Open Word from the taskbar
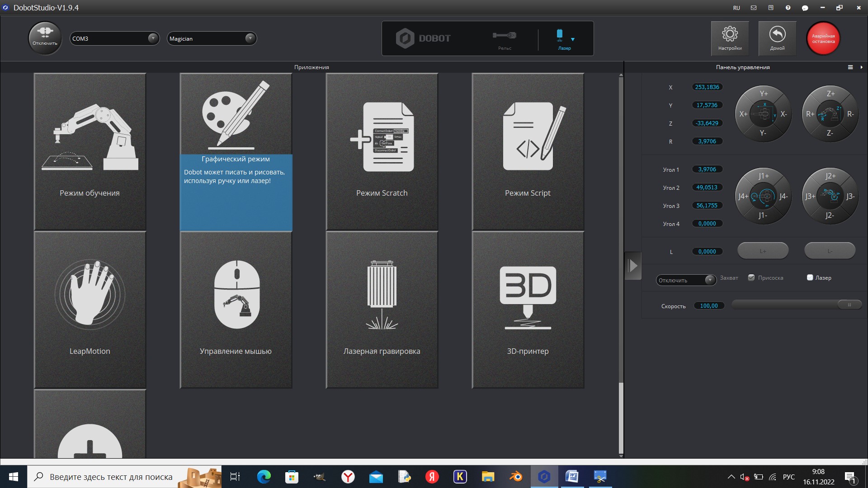 (572, 477)
